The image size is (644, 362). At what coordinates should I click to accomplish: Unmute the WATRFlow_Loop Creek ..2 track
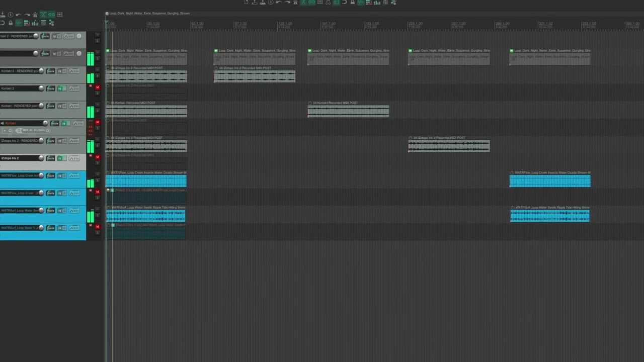click(x=97, y=192)
